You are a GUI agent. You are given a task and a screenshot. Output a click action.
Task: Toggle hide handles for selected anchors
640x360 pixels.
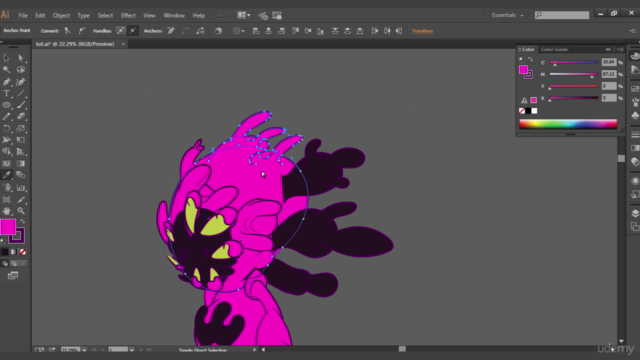(x=133, y=31)
